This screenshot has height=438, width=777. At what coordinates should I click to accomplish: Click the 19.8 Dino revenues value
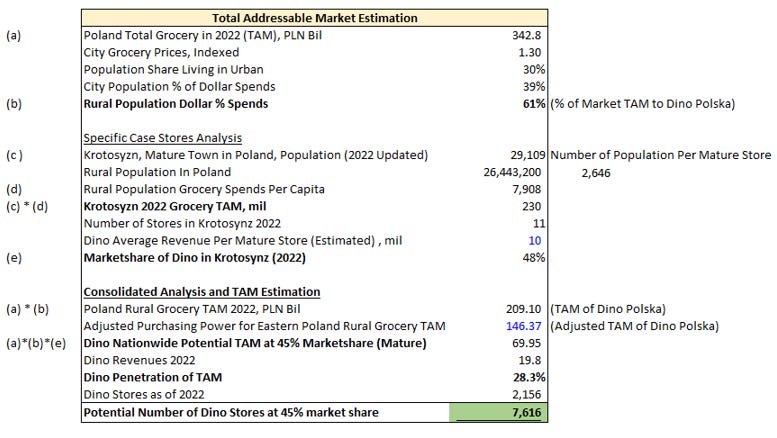(529, 360)
